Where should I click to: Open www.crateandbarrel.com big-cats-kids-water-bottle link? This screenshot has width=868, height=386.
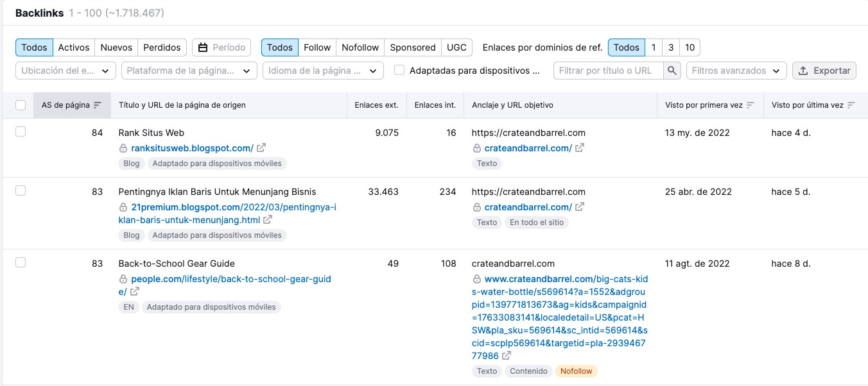560,317
